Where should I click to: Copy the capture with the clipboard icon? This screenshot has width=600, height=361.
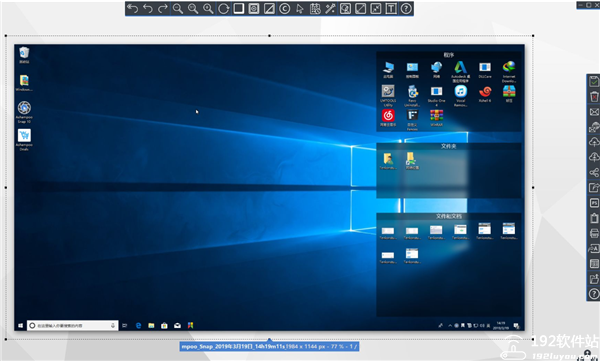[594, 218]
